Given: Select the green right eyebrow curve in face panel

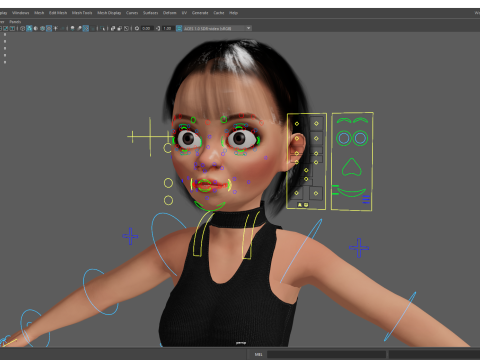Looking at the screenshot, I should [361, 120].
